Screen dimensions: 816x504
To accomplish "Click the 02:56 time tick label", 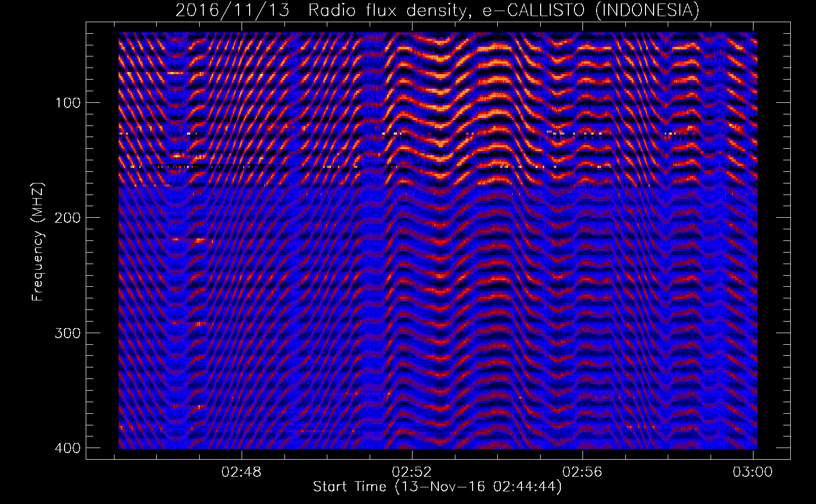I will click(582, 472).
